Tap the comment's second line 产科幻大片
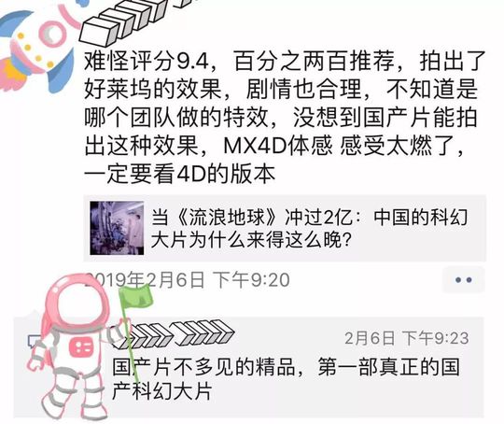Image resolution: width=504 pixels, height=424 pixels. pos(161,391)
